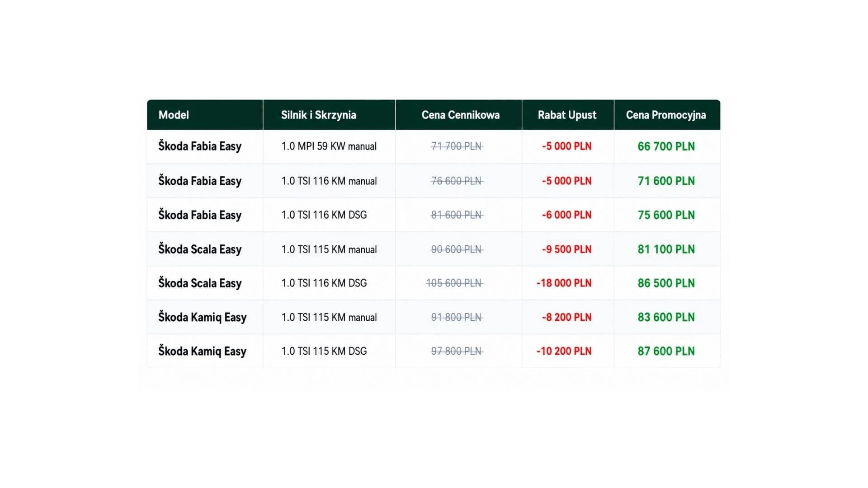This screenshot has height=488, width=868.
Task: Click the -6 000 PLN discount cell
Action: coord(567,215)
